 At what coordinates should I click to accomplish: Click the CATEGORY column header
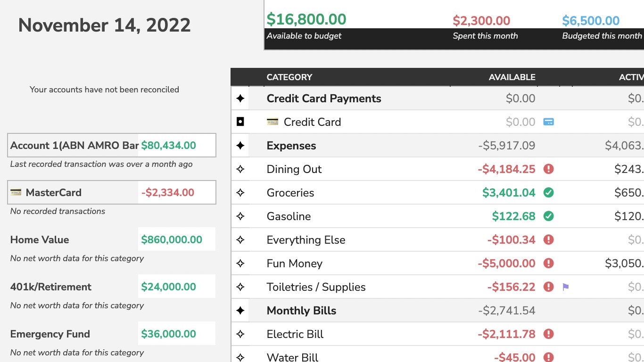point(289,77)
